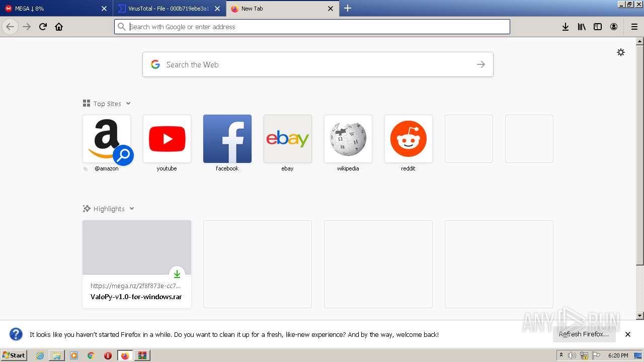
Task: Open the ValoPy-v1.0-for-windows.rar highlight card
Action: click(137, 264)
